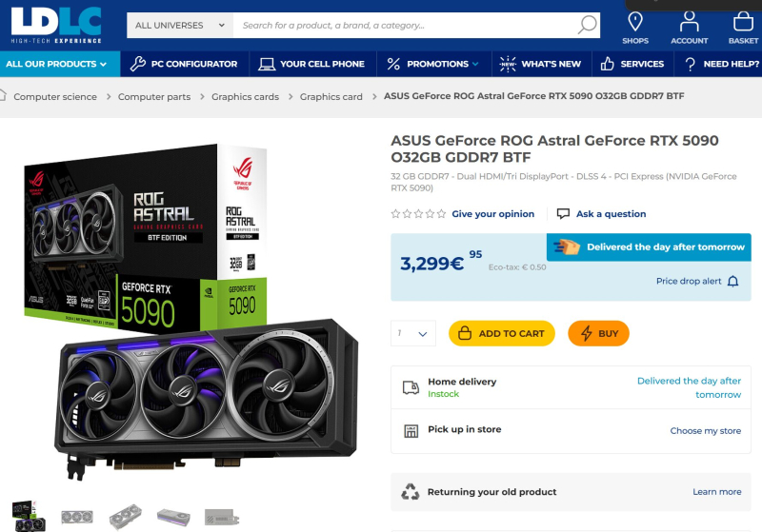Open the PC Configurator menu item
This screenshot has height=532, width=762.
click(x=184, y=64)
